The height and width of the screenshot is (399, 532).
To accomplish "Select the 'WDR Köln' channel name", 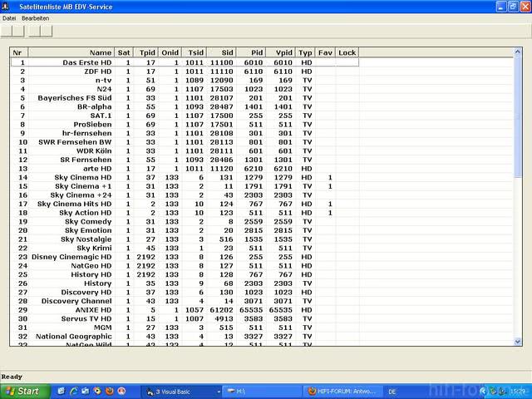I will [94, 151].
